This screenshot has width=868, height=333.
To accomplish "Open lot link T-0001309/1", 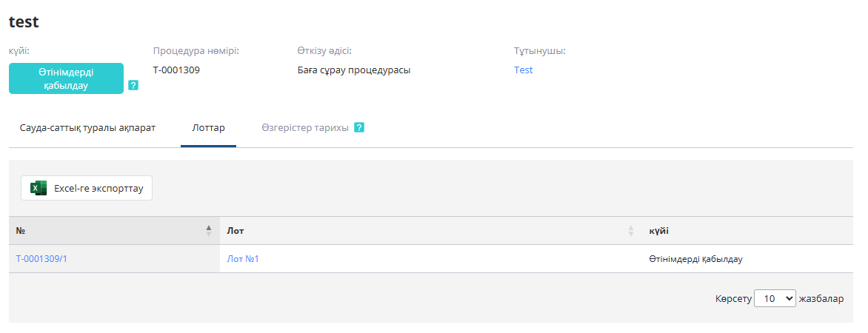I will (47, 259).
